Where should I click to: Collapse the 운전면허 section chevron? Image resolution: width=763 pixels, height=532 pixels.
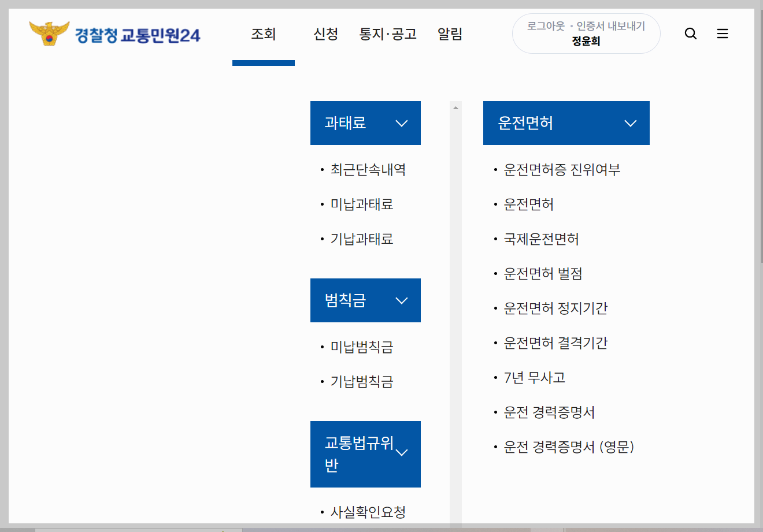(x=631, y=122)
